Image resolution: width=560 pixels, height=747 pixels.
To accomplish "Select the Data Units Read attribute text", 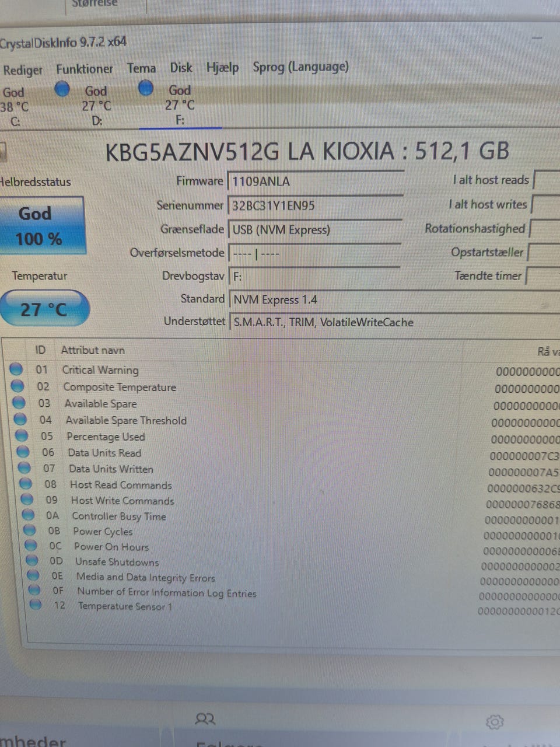I will point(104,453).
